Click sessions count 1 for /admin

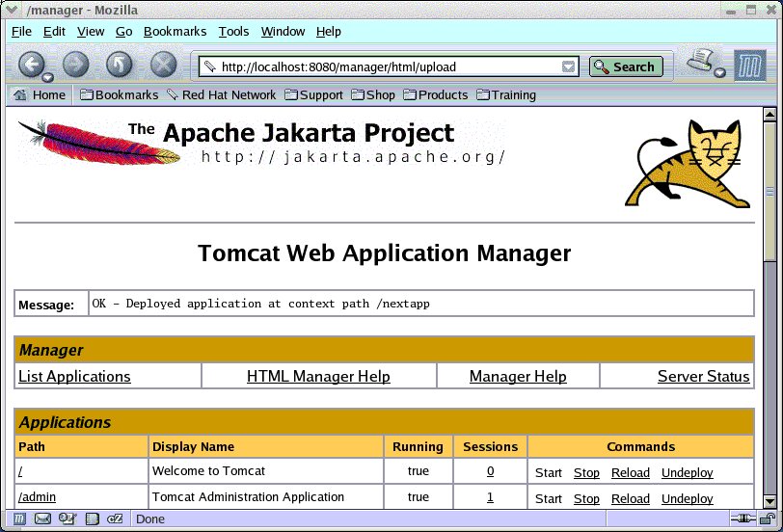[491, 497]
